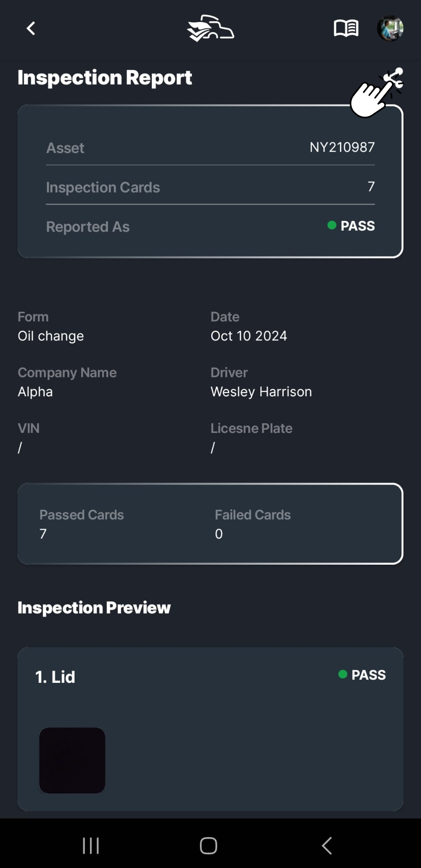This screenshot has height=868, width=421.
Task: Expand the Inspection Cards row showing 7
Action: 210,187
